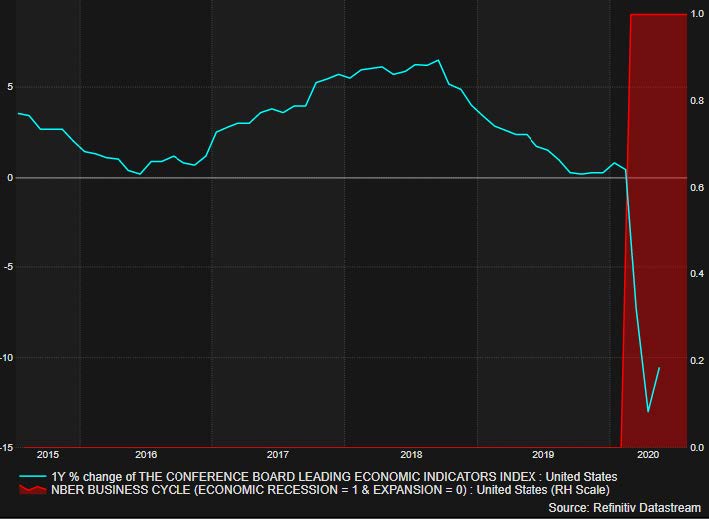Click the 2018 peak of the cyan line
709x519 pixels.
438,60
